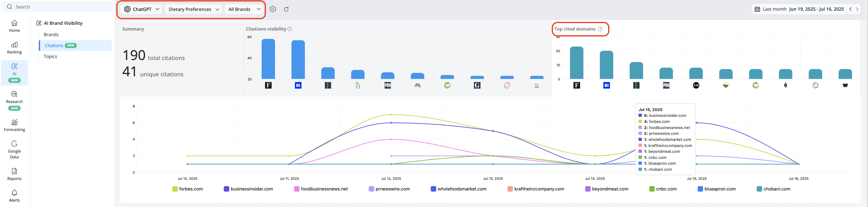Click navy F icon under Citations visibility chart

328,85
